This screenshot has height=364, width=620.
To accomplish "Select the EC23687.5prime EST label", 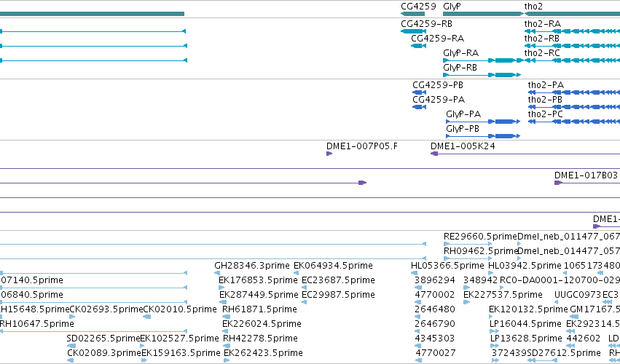I will coord(339,280).
